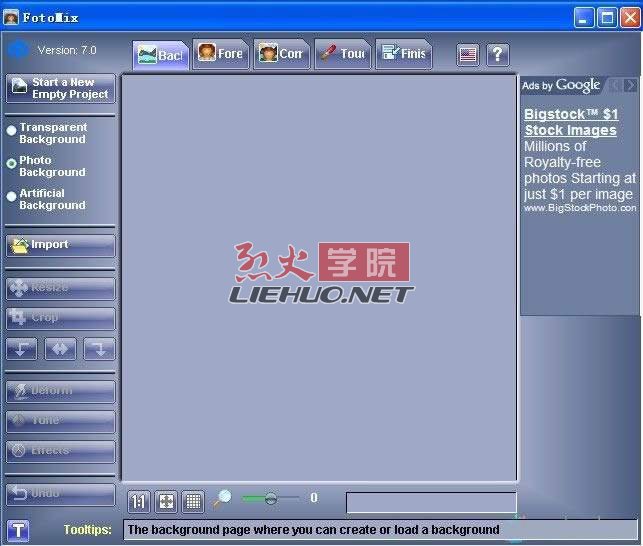
Task: Rotate image right with arrow icon
Action: [99, 349]
